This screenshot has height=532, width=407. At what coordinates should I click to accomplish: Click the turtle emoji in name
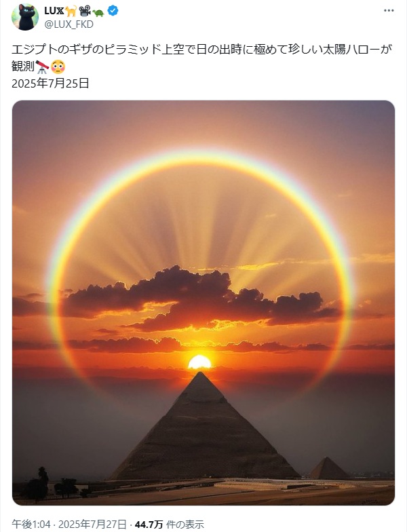tap(98, 13)
